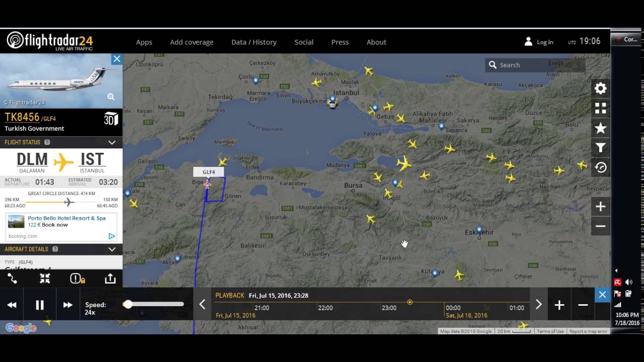Open Flight Status help question mark

(x=47, y=142)
